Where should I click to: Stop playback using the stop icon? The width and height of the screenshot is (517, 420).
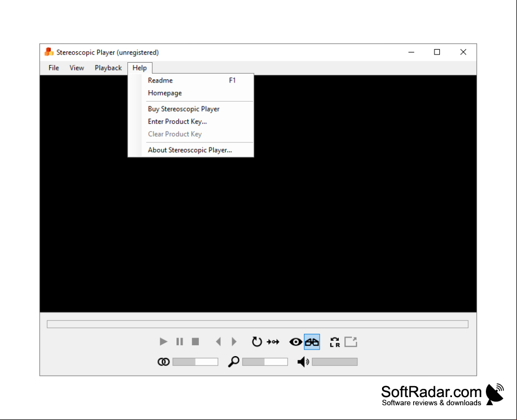[196, 341]
